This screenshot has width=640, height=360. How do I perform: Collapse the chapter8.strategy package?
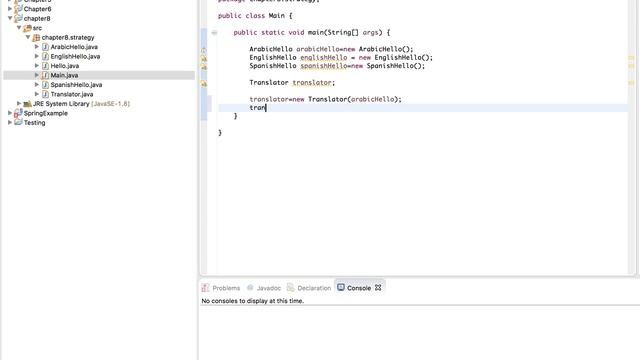(x=28, y=37)
